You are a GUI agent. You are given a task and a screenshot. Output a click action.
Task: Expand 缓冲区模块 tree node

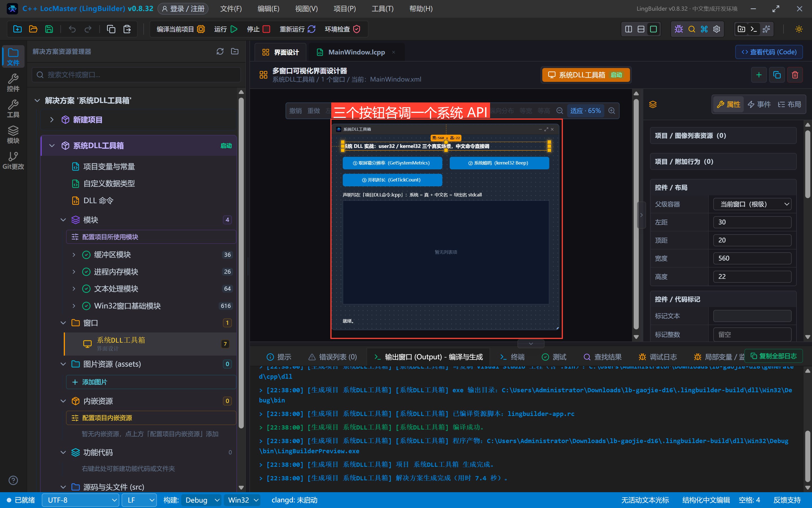tap(74, 255)
